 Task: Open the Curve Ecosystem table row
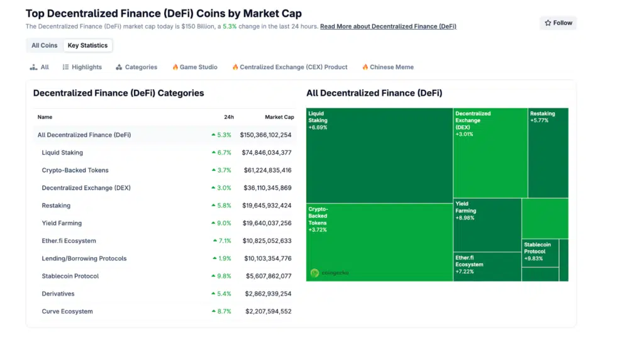[67, 311]
